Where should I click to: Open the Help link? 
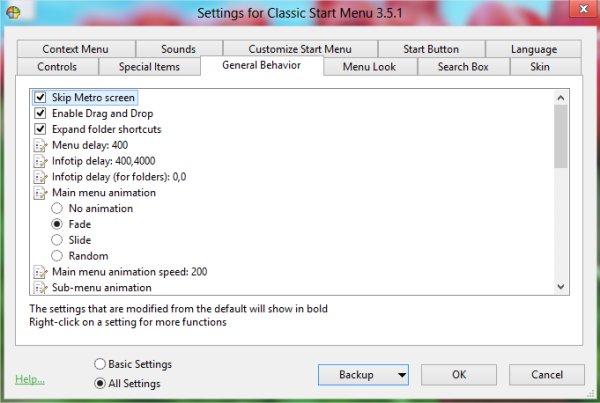[30, 379]
